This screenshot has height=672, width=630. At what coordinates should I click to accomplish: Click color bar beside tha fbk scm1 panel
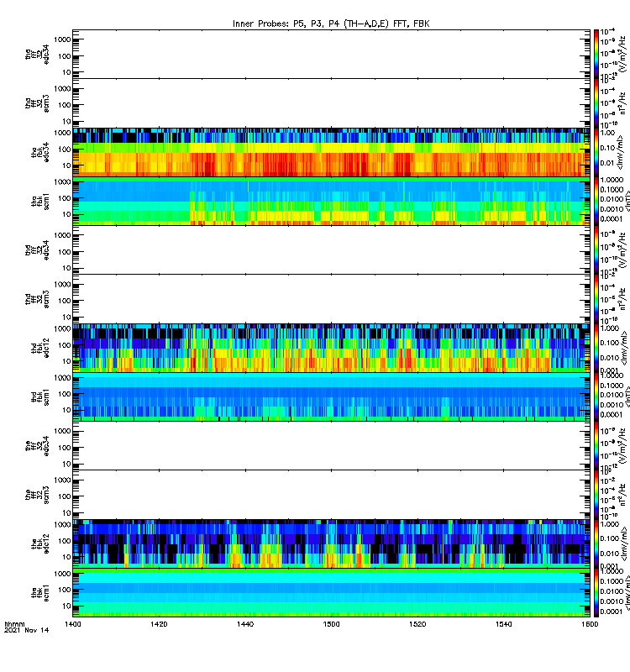pos(596,201)
